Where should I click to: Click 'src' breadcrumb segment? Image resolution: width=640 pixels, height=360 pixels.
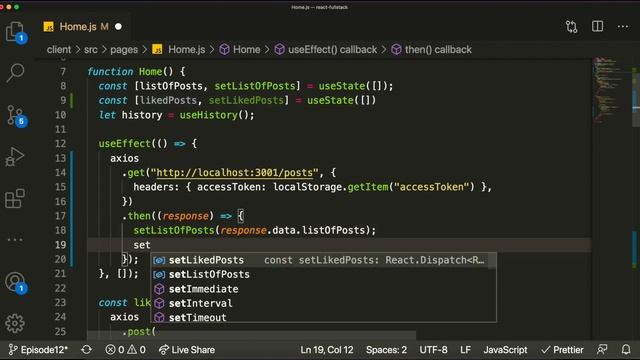pos(91,50)
